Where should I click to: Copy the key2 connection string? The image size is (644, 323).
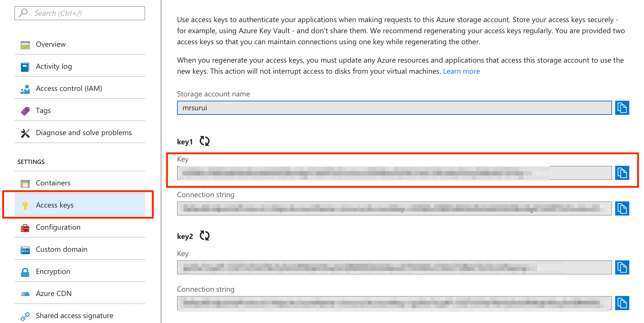(x=622, y=303)
